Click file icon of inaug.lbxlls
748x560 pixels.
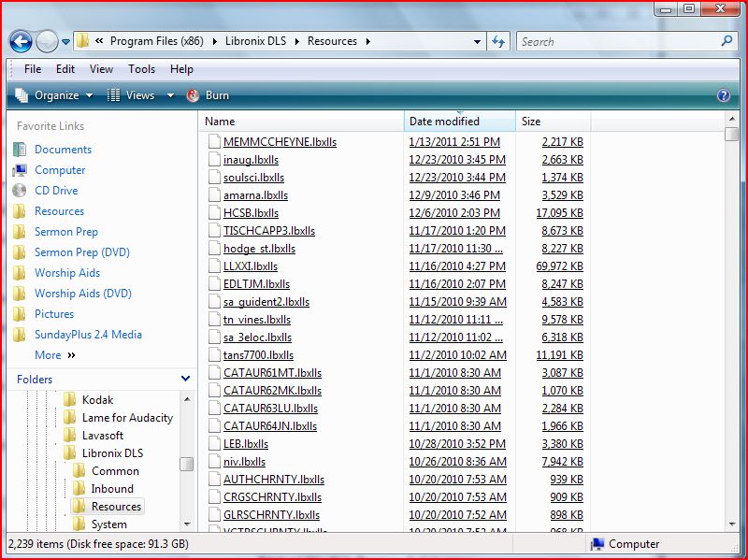tap(214, 159)
